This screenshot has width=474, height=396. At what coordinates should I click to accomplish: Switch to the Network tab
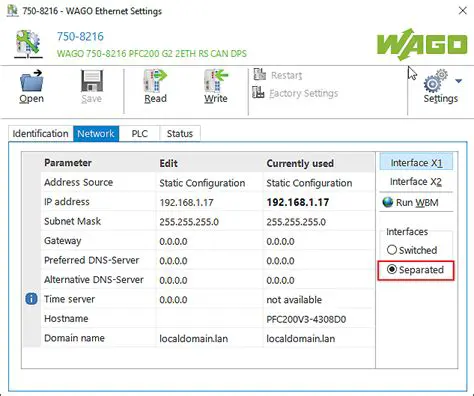(96, 134)
